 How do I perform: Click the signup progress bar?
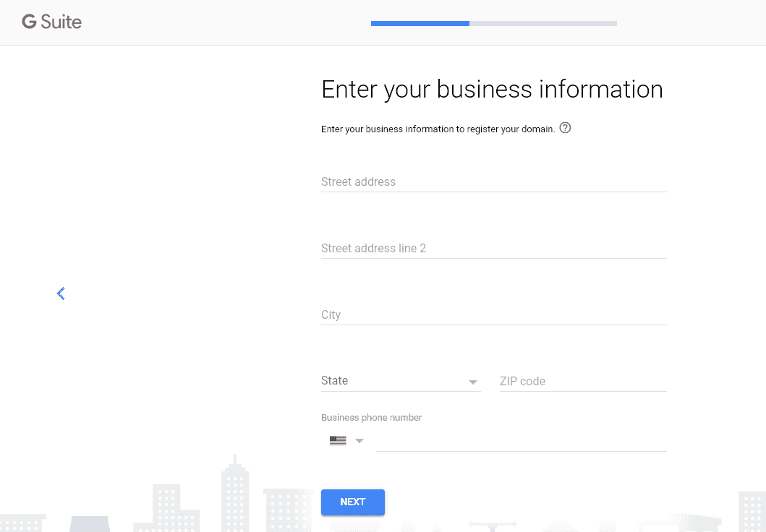coord(494,23)
